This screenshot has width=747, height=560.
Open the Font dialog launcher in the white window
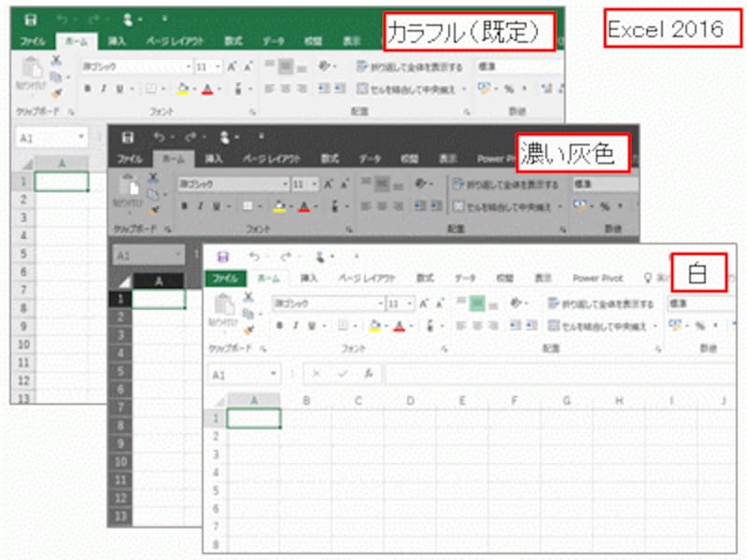click(x=444, y=349)
